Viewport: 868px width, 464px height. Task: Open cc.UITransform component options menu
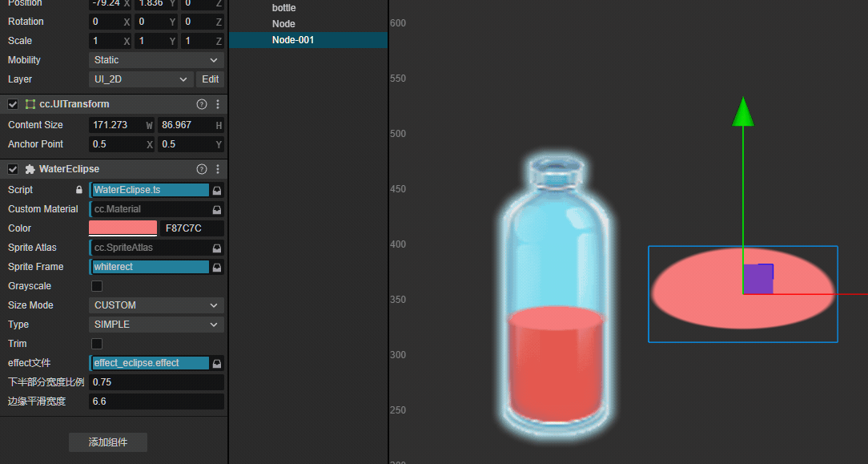pos(217,104)
